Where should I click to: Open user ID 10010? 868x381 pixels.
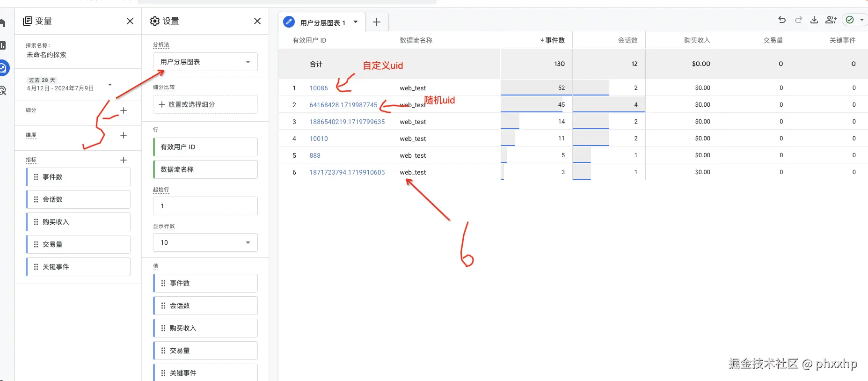[319, 139]
